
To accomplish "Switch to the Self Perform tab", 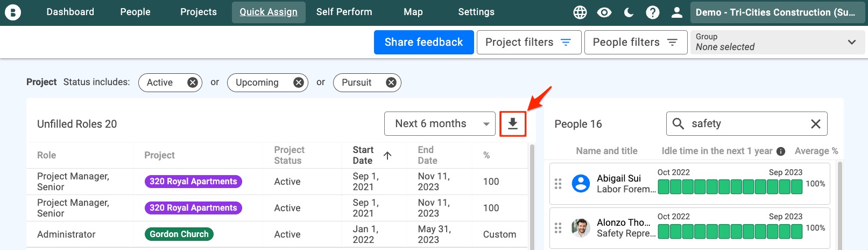I will (x=344, y=12).
